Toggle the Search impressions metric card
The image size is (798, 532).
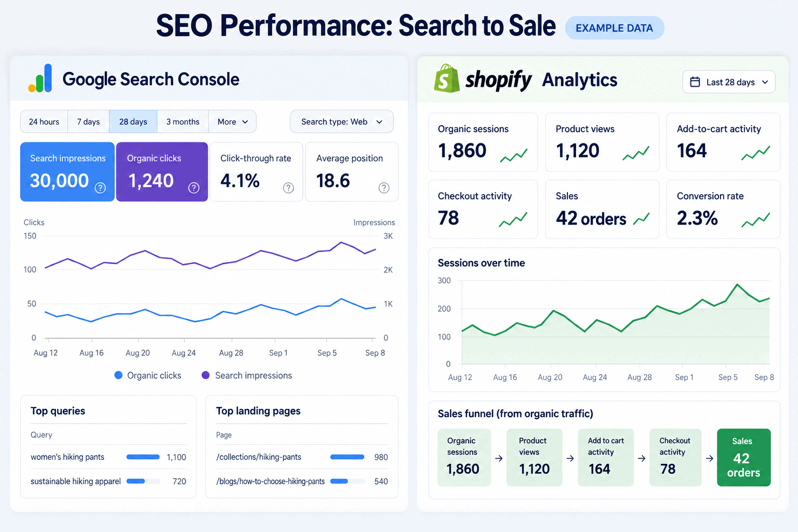coord(68,172)
